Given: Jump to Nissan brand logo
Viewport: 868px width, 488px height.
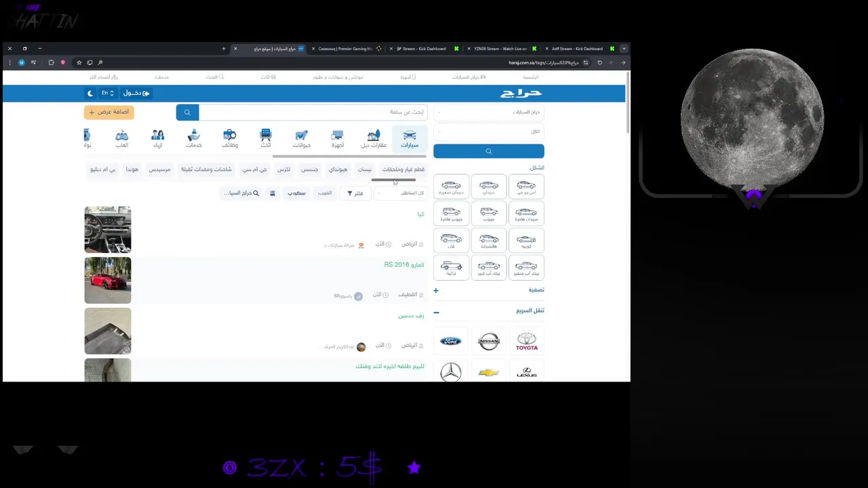Looking at the screenshot, I should click(489, 342).
